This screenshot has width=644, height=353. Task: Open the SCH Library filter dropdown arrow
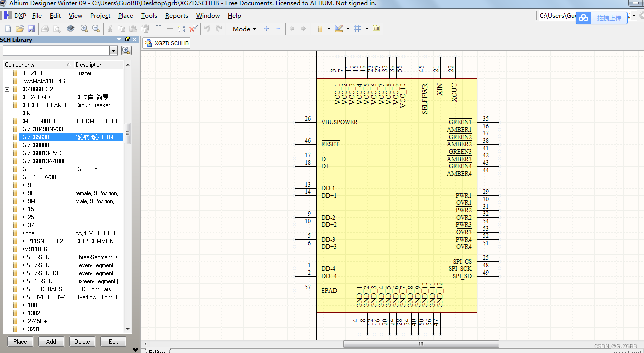point(114,50)
